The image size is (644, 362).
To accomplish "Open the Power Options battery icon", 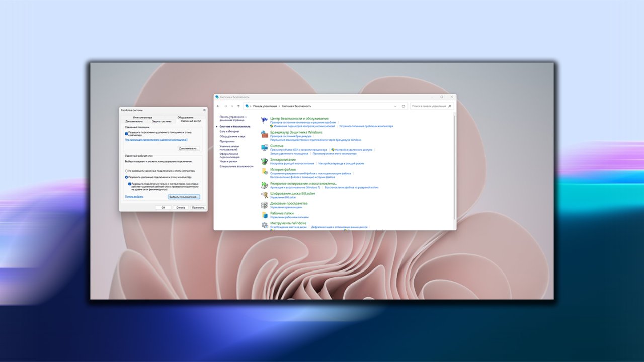I will tap(265, 161).
